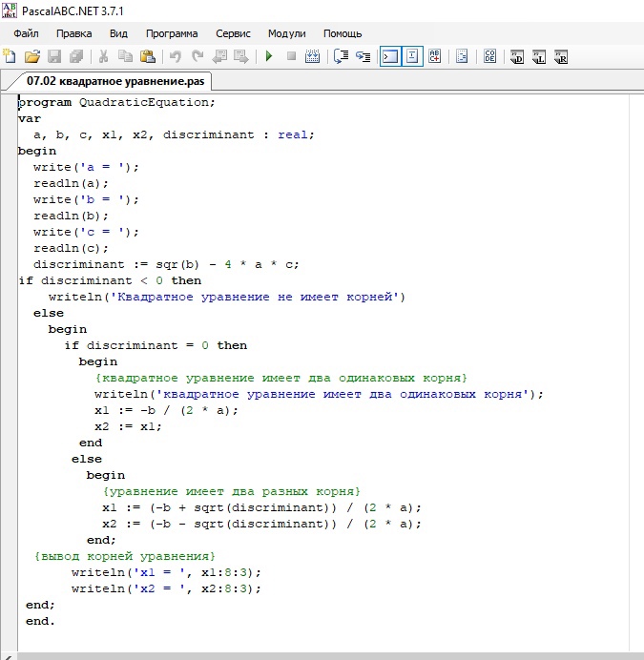Click the final 'end.' line
Viewport: 644px width, 660px height.
click(40, 621)
